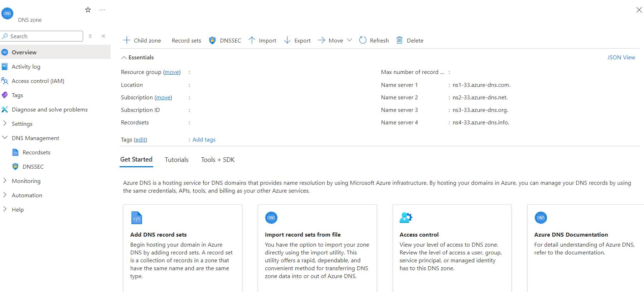Open Diagnose and solve problems
This screenshot has width=644, height=292.
coord(50,109)
